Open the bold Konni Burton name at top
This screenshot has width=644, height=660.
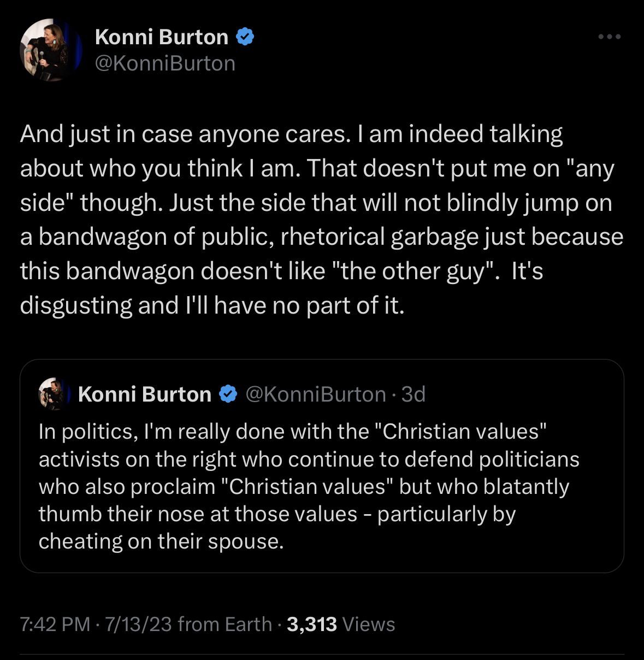[161, 37]
